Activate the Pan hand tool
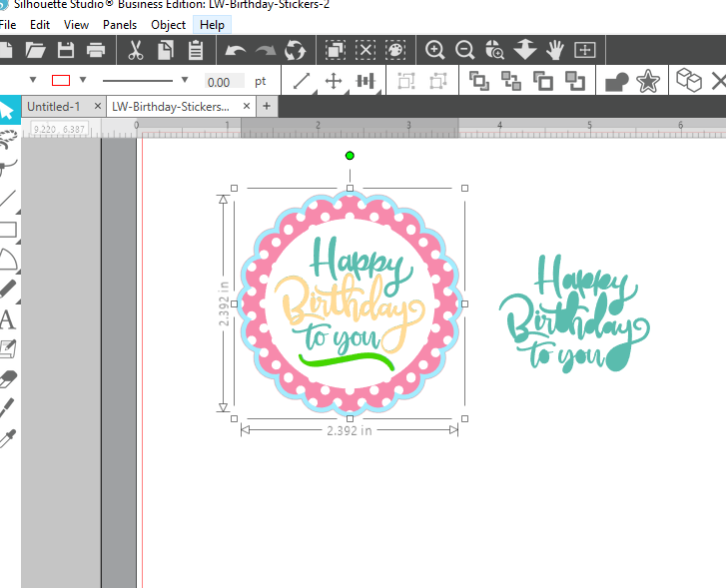This screenshot has height=588, width=726. (x=555, y=50)
